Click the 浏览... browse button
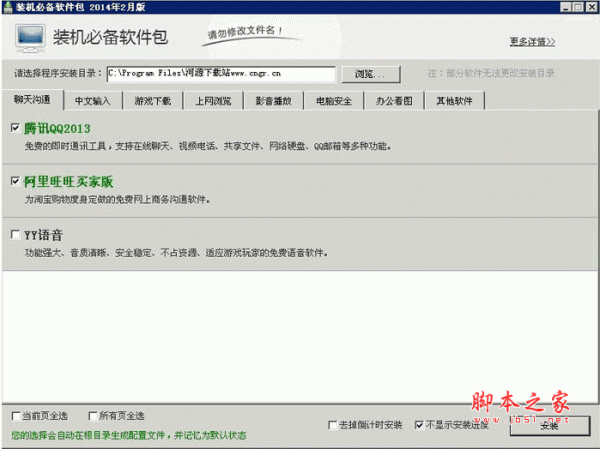 tap(371, 74)
